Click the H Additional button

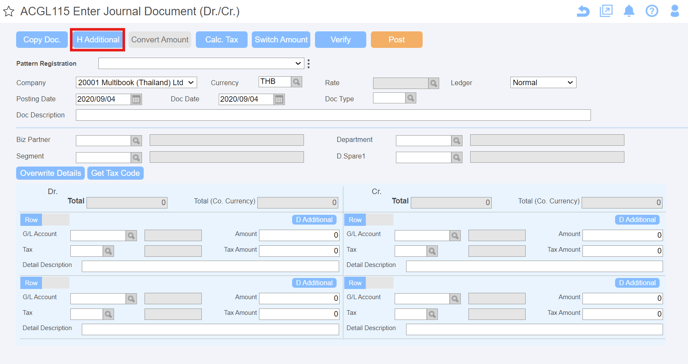tap(98, 39)
